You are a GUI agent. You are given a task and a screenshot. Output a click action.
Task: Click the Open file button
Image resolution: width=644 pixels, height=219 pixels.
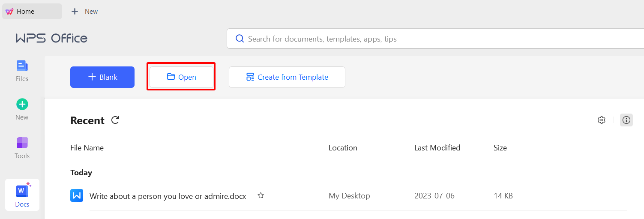(x=182, y=77)
